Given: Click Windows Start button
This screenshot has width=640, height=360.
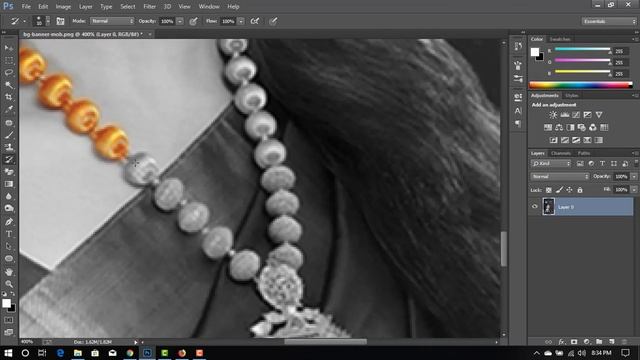Looking at the screenshot, I should pyautogui.click(x=8, y=353).
